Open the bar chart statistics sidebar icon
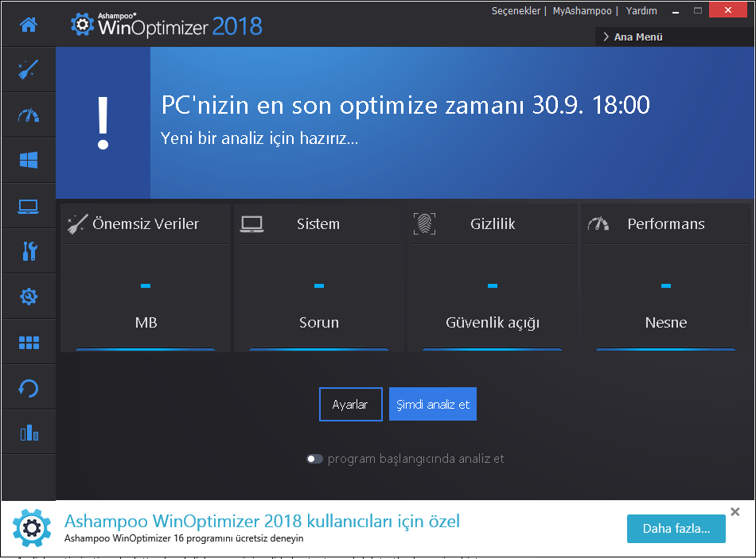 [x=29, y=433]
